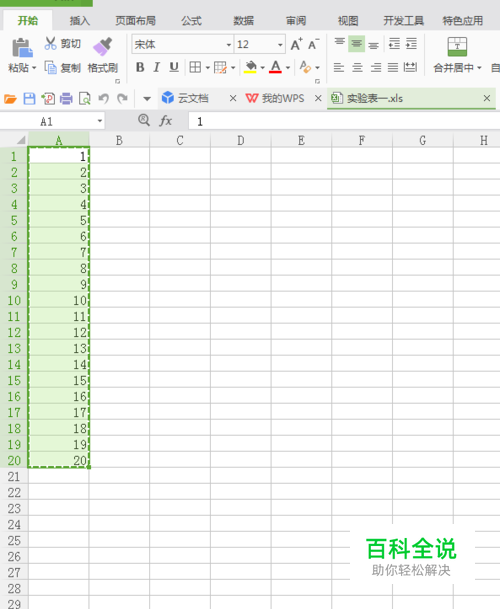Click the A1 Name Box field

coord(47,121)
